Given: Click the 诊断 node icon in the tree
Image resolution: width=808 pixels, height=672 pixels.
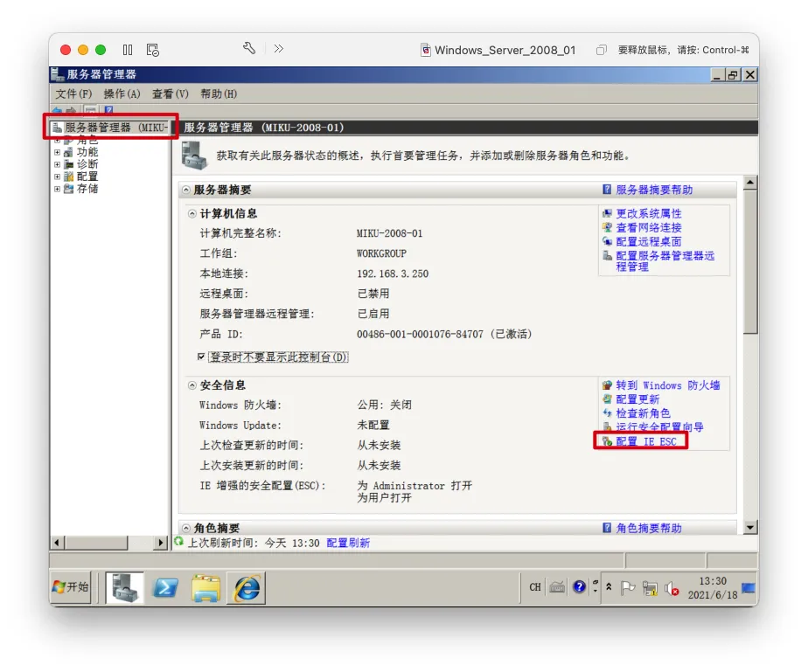Looking at the screenshot, I should pyautogui.click(x=68, y=164).
